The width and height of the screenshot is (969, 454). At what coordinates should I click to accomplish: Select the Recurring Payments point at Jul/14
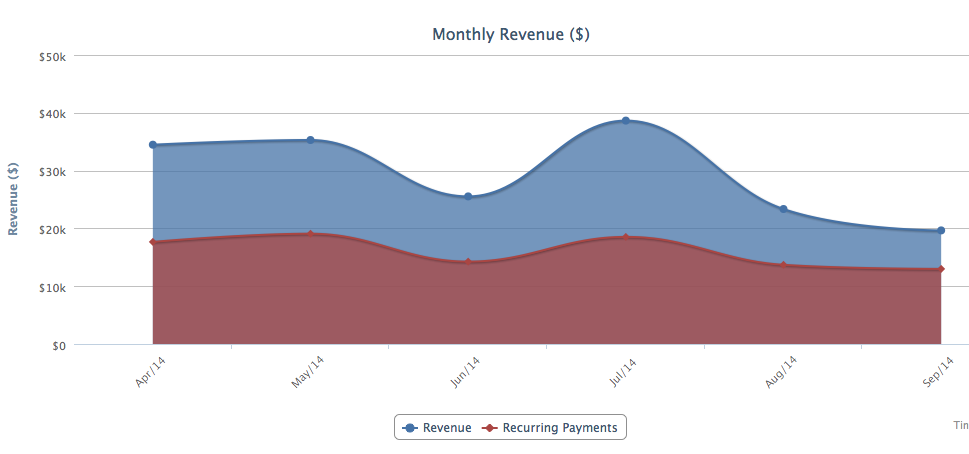626,237
